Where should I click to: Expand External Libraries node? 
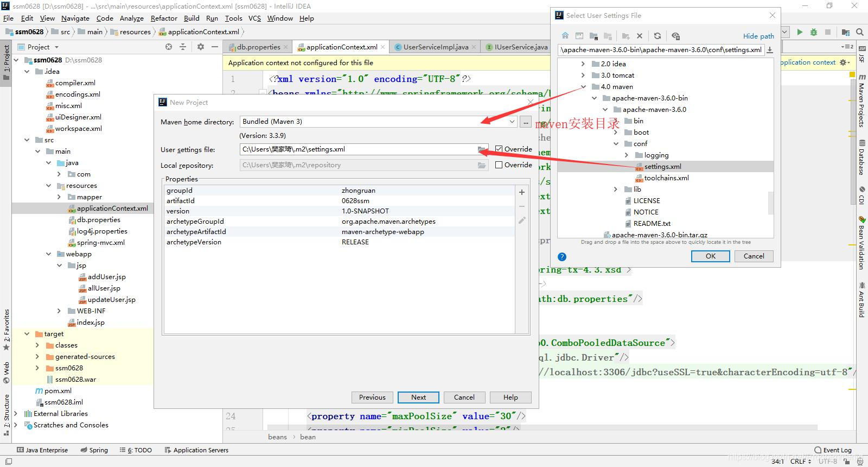click(16, 413)
